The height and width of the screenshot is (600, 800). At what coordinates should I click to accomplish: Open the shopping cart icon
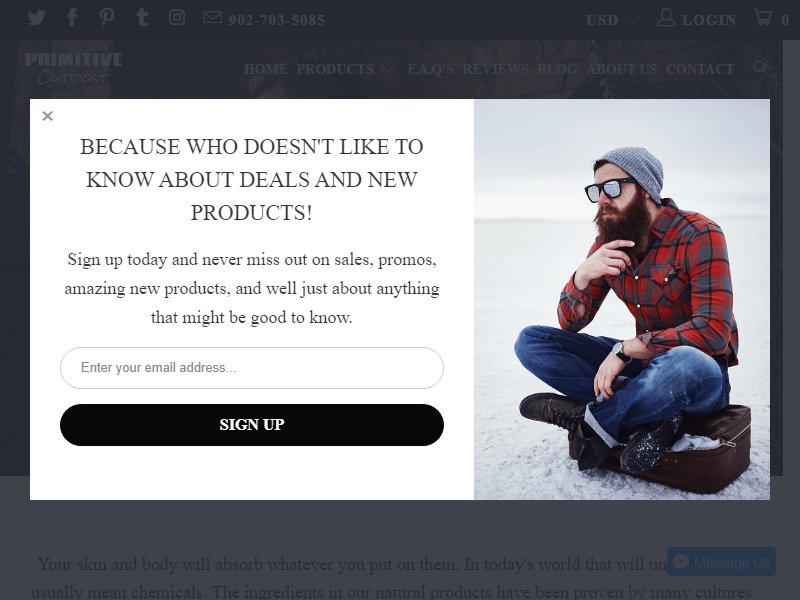tap(763, 18)
